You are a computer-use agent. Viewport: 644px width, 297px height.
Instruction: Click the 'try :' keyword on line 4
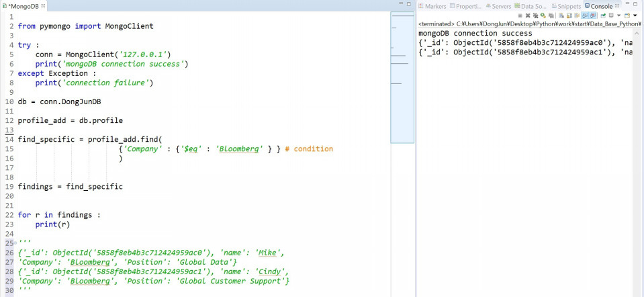pyautogui.click(x=28, y=45)
